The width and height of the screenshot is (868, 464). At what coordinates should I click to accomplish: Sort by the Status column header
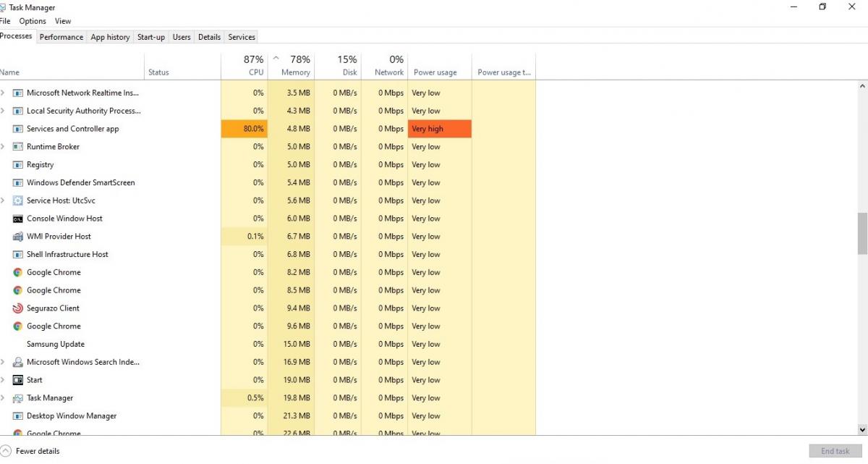pos(183,67)
